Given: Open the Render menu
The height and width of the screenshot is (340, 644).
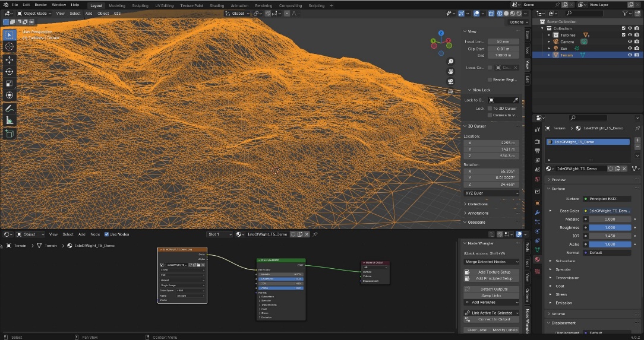Looking at the screenshot, I should click(x=40, y=5).
